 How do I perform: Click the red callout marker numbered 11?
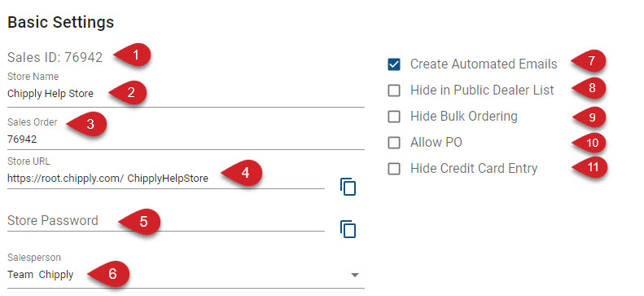(589, 167)
